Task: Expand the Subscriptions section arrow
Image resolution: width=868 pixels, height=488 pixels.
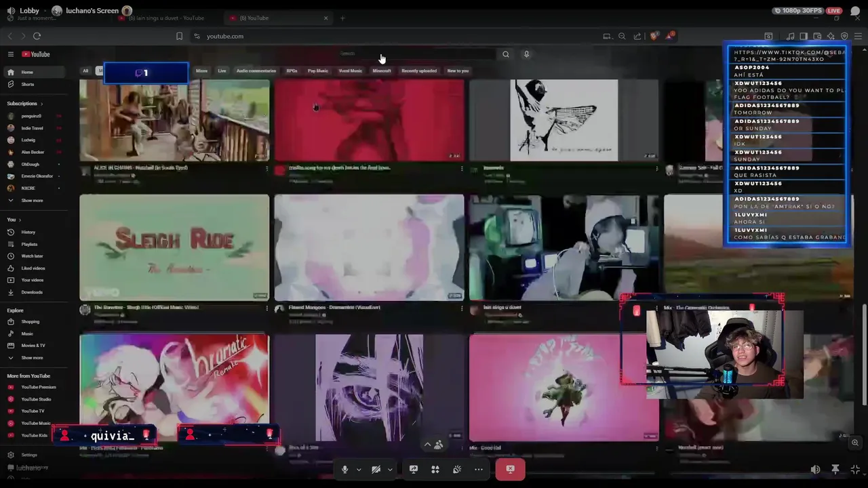Action: click(41, 104)
